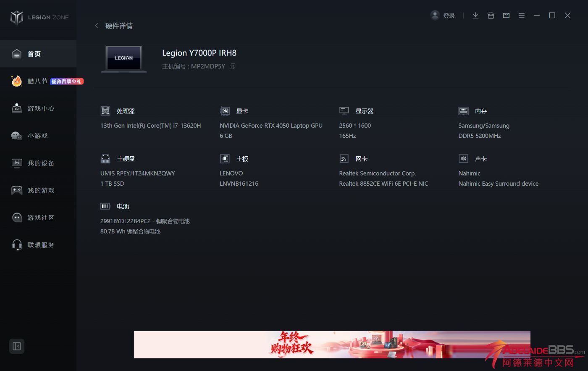Collapse the left sidebar panel
This screenshot has height=371, width=588.
[17, 346]
